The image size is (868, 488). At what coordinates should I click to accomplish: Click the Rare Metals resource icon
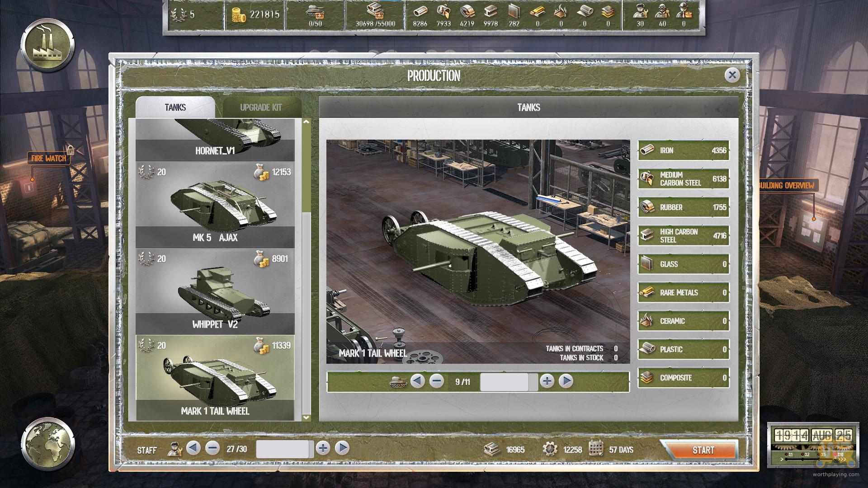(647, 292)
